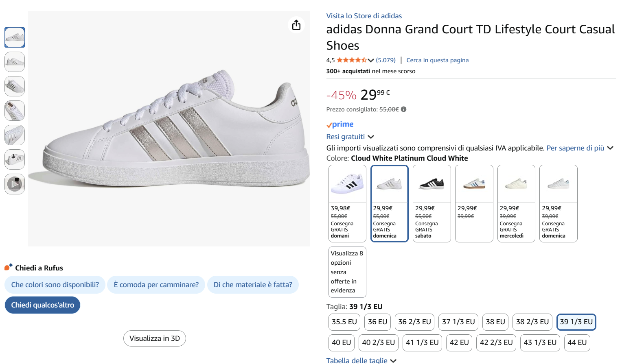Click the Visualizza in 3D button
This screenshot has width=633, height=364.
(154, 338)
